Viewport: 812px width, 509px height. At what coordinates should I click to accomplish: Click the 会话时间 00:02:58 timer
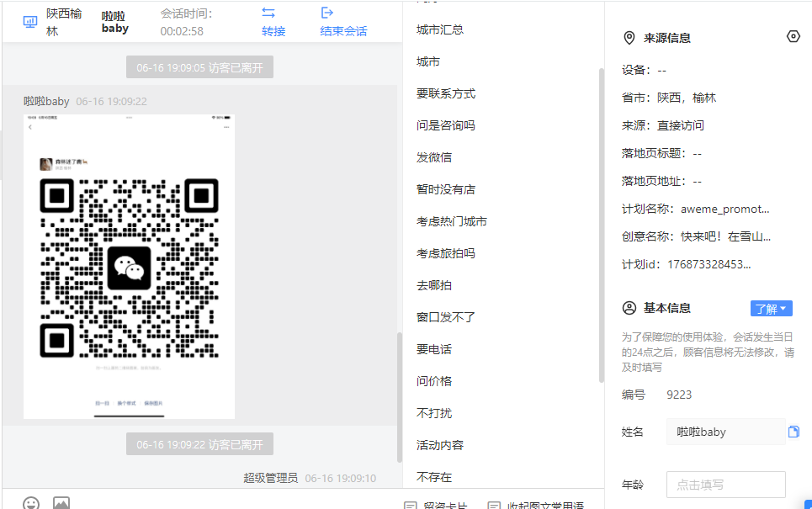(186, 22)
